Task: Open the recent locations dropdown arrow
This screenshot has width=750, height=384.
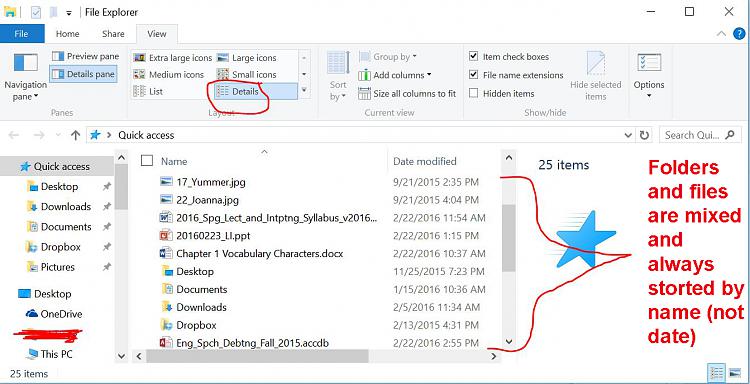Action: click(x=58, y=136)
